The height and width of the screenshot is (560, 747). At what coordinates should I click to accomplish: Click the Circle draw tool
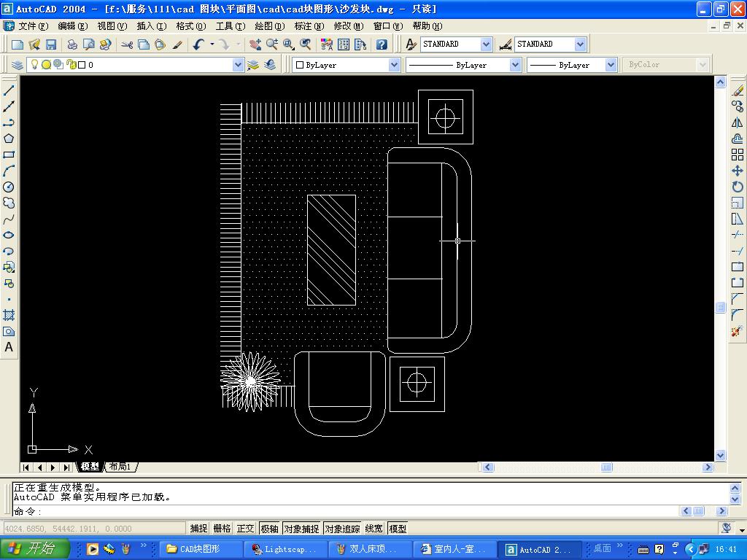[x=9, y=187]
